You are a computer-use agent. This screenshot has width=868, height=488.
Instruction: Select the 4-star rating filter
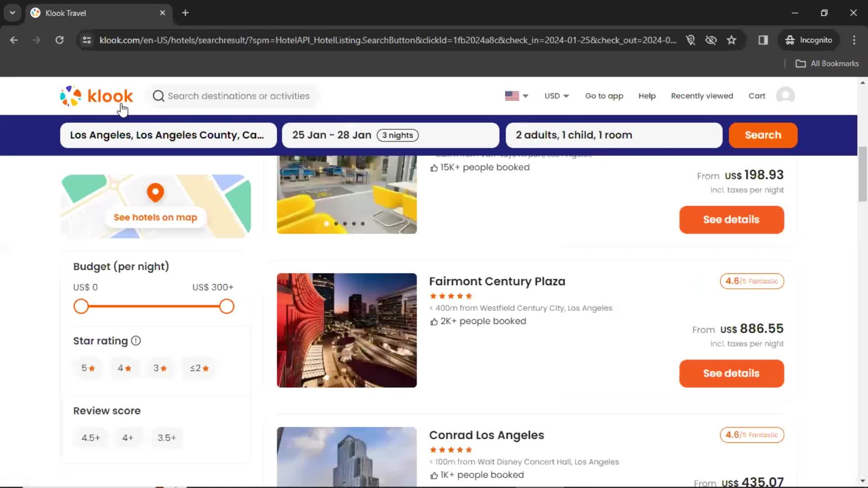coord(123,368)
